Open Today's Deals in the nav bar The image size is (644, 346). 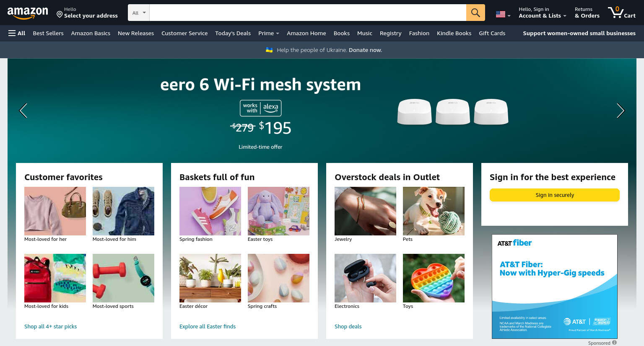click(233, 33)
